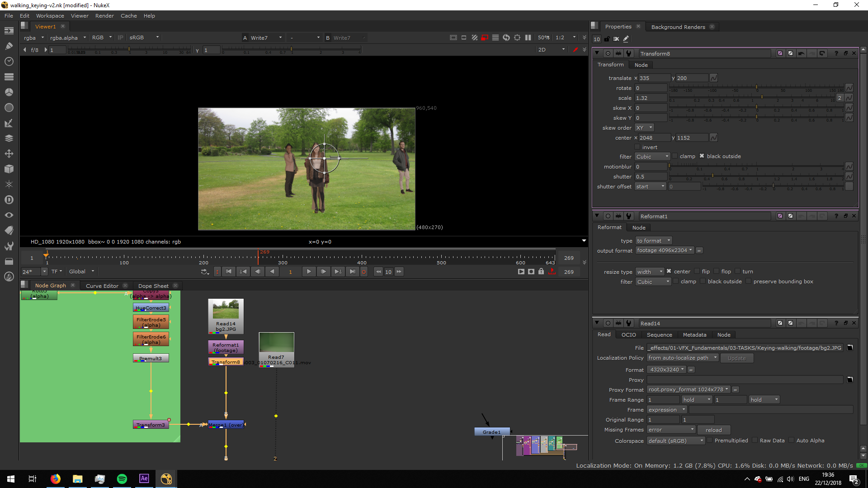Click the Spotify taskbar icon
Screen dimensions: 868x488
[122, 479]
